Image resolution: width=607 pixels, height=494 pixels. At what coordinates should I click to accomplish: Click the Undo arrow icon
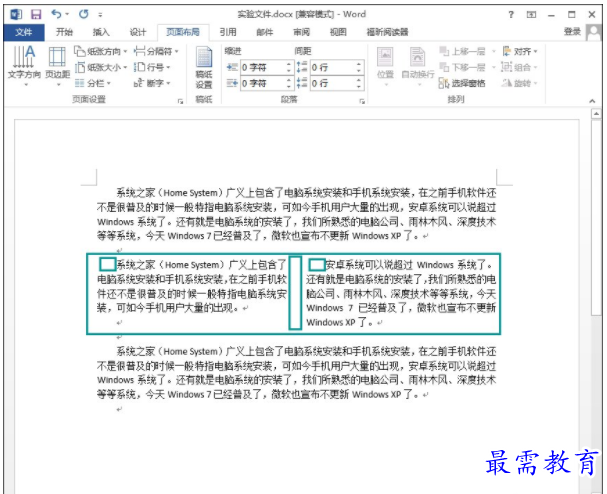(57, 14)
